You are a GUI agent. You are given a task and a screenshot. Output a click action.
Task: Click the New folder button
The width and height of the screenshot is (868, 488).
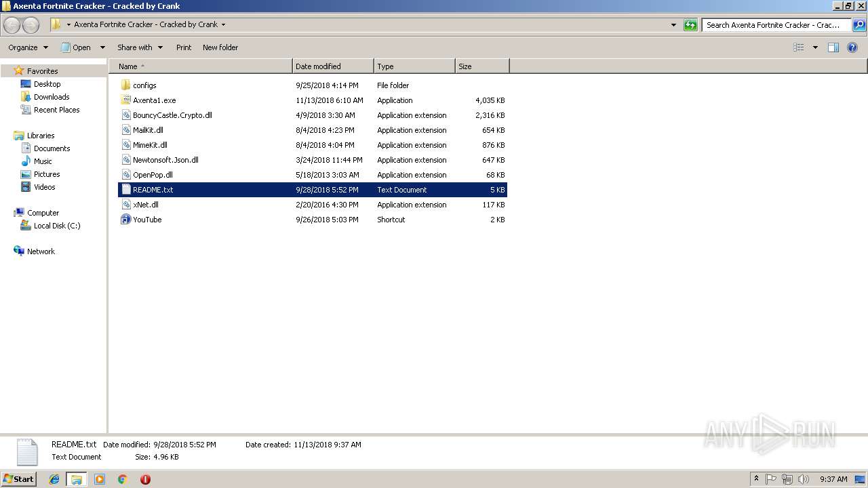220,47
